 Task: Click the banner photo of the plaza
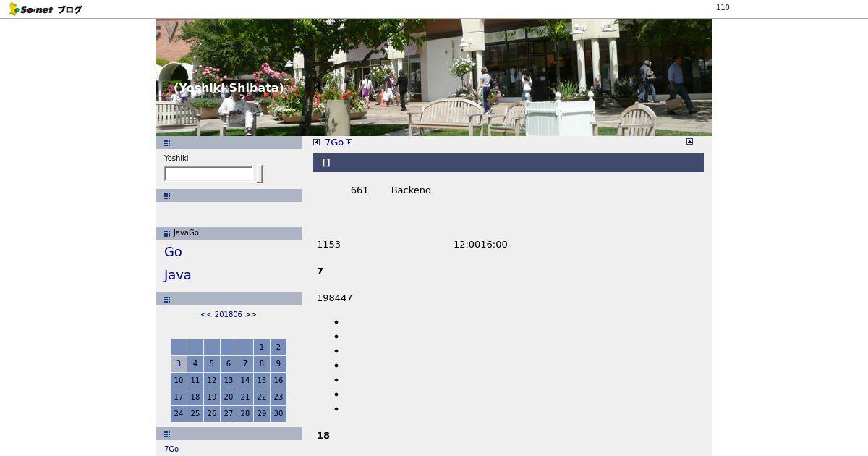tap(434, 77)
